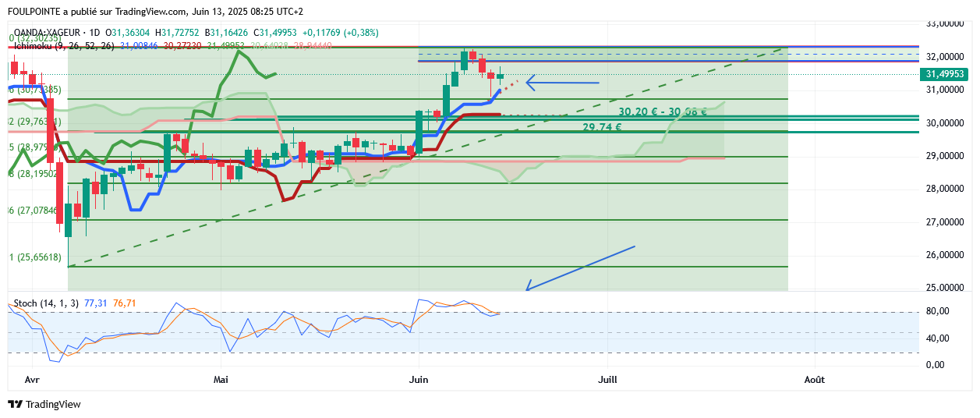Click the change value +0,11769 (+0,38%)
Viewport: 980px width, 418px height.
pyautogui.click(x=341, y=32)
